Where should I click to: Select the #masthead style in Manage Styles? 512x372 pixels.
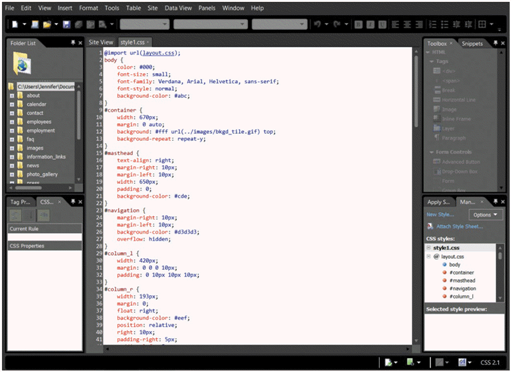pos(462,281)
